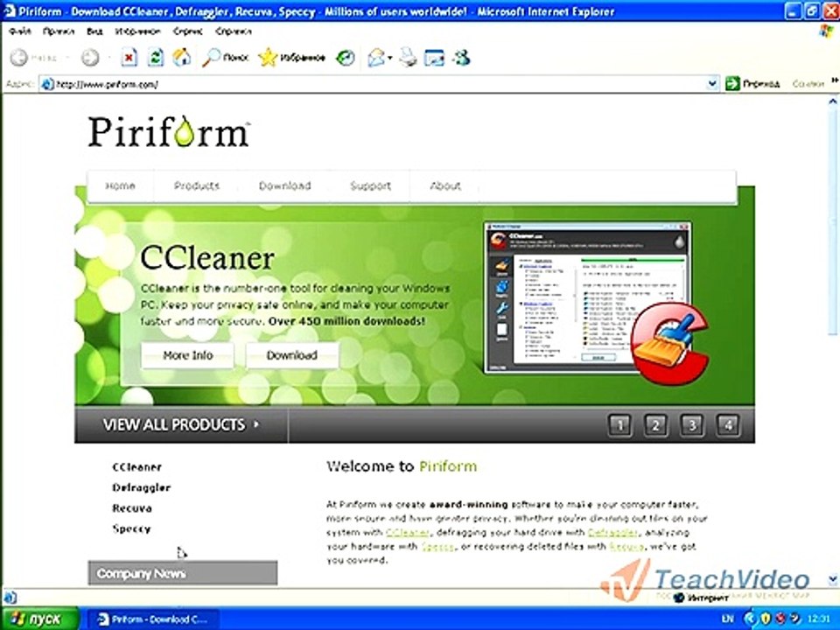The image size is (840, 630).
Task: Follow the Defraggler link in welcome paragraph
Action: [x=612, y=533]
